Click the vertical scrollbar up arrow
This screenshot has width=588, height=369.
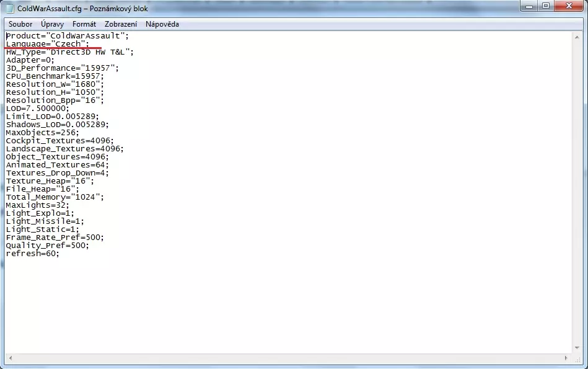(x=577, y=37)
